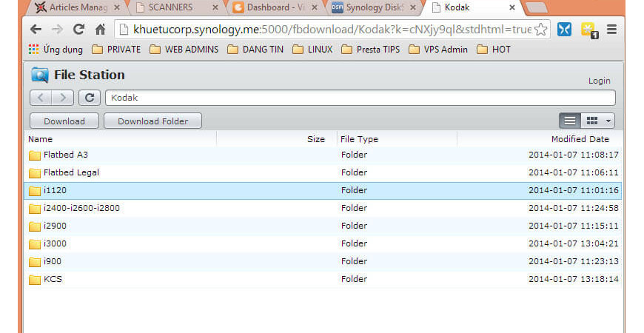
Task: Reload the page in Chrome
Action: click(x=78, y=30)
